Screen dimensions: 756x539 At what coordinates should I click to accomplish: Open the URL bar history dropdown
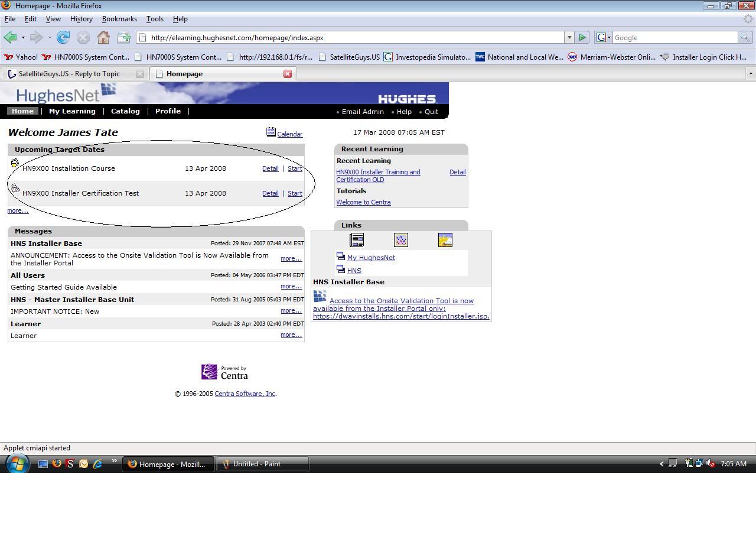pyautogui.click(x=569, y=37)
